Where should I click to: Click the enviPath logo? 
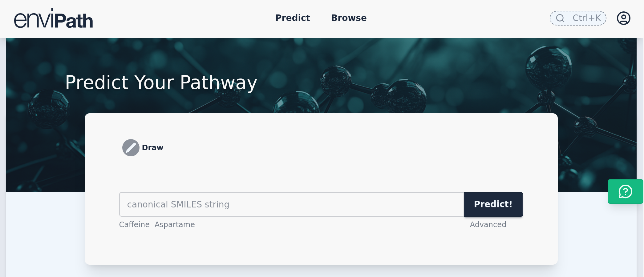click(53, 19)
